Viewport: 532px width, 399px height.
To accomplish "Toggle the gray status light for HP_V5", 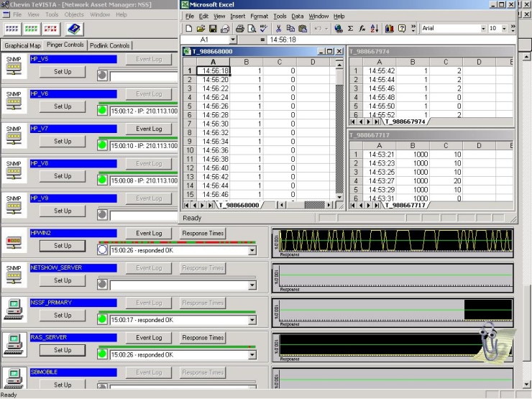I will pyautogui.click(x=102, y=75).
